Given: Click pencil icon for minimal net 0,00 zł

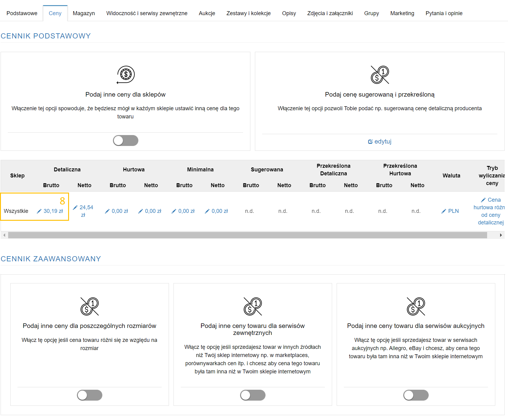Looking at the screenshot, I should point(207,211).
